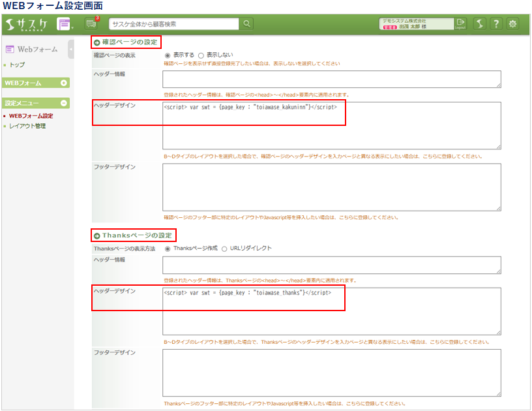Open the chat notifications icon

[x=91, y=23]
